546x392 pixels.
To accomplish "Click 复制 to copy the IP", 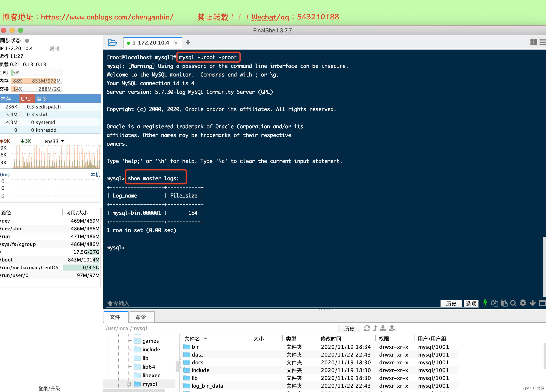I will tap(54, 48).
